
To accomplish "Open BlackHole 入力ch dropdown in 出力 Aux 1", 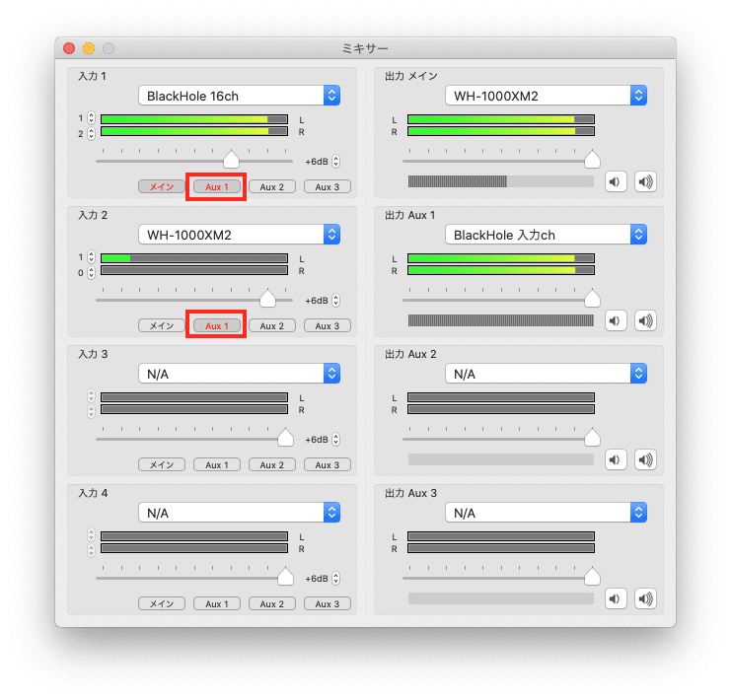I will click(546, 235).
